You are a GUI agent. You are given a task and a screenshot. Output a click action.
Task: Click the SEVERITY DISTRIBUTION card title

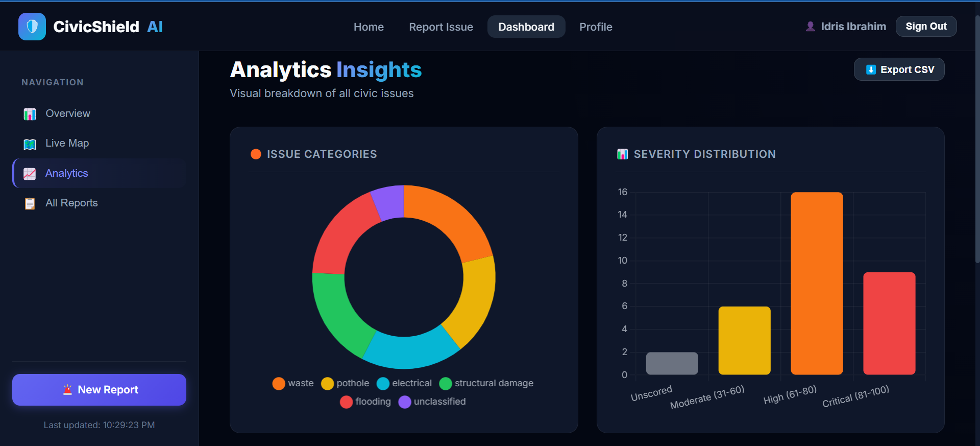click(x=704, y=154)
